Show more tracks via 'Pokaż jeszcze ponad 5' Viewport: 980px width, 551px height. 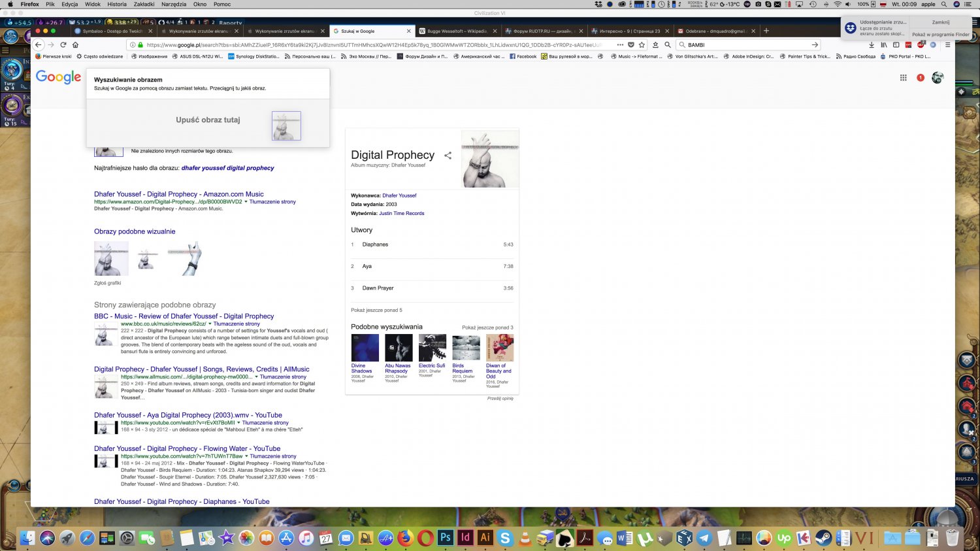[376, 310]
